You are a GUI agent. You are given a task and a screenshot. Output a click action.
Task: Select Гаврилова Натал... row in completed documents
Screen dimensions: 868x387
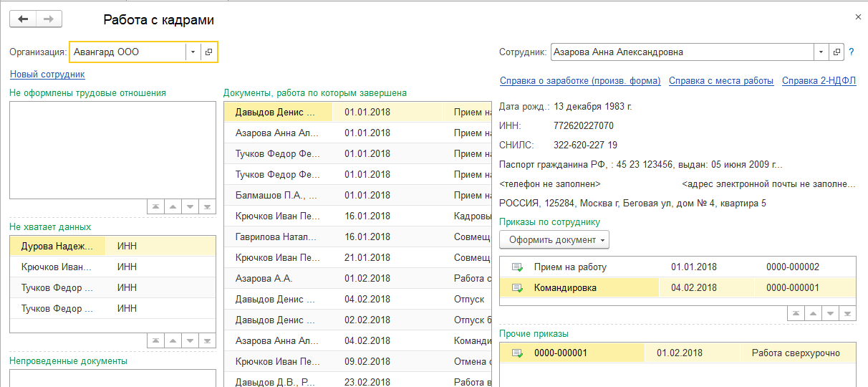point(357,236)
